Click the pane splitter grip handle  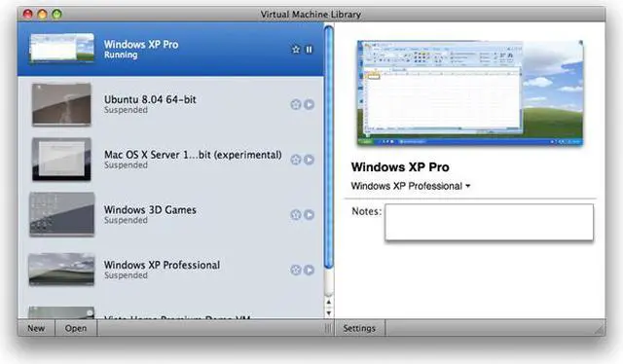click(x=328, y=328)
